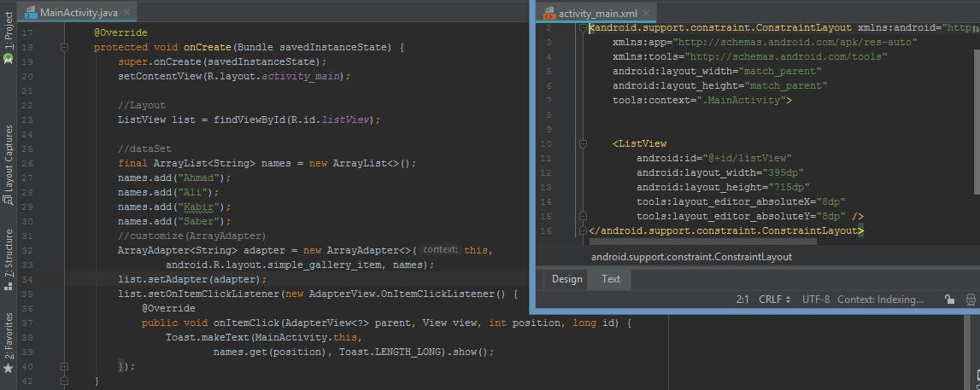
Task: Open the CRLF line separator dropdown
Action: point(774,300)
